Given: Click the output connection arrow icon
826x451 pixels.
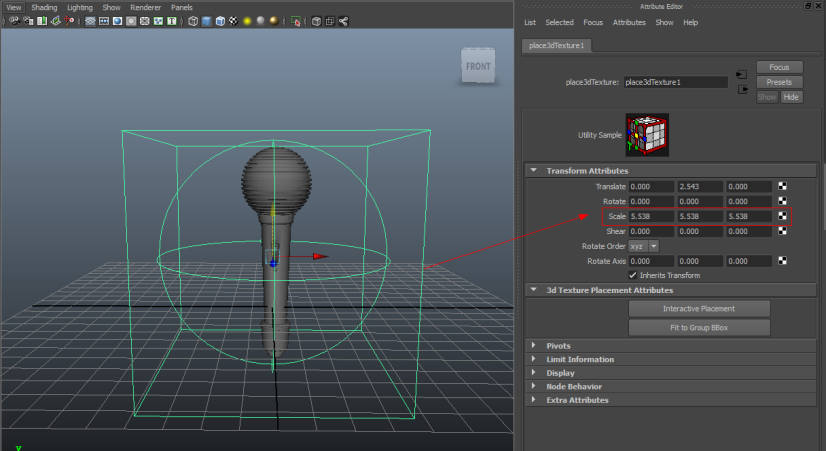Looking at the screenshot, I should click(x=741, y=89).
